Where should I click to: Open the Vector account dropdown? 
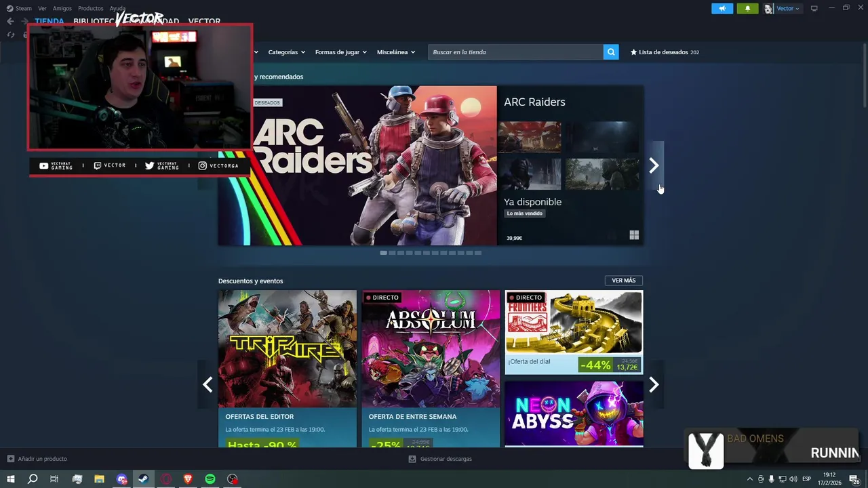pos(787,9)
